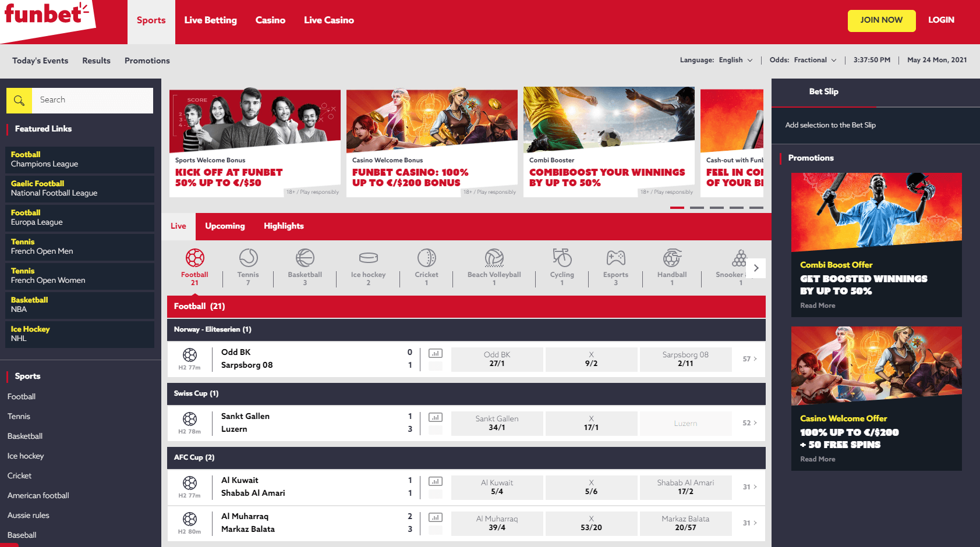This screenshot has width=980, height=547.
Task: Click the yellow search magnifier icon
Action: pyautogui.click(x=19, y=100)
